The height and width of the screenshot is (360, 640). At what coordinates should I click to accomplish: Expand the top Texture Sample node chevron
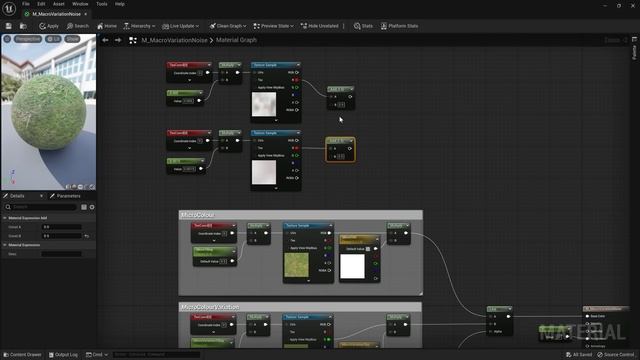coord(276,120)
